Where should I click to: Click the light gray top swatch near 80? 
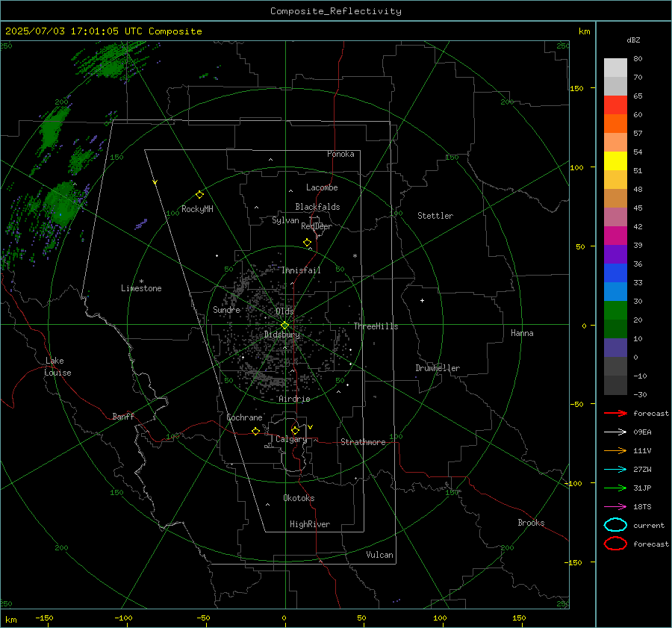pos(615,68)
